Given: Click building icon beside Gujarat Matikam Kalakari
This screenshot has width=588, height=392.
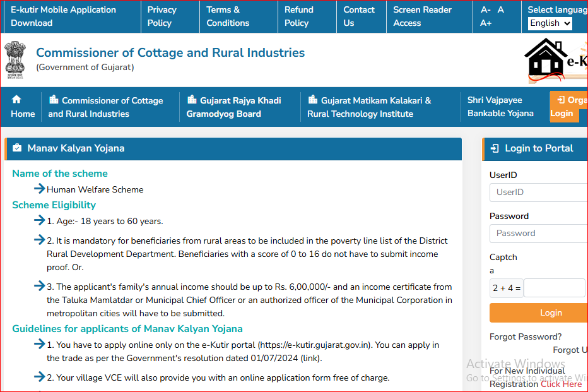Looking at the screenshot, I should click(x=313, y=99).
